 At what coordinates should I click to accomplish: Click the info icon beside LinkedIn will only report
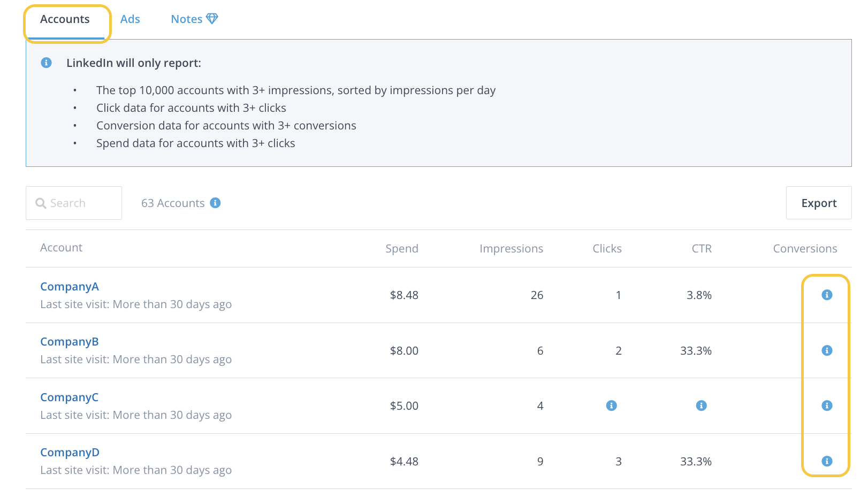tap(47, 63)
